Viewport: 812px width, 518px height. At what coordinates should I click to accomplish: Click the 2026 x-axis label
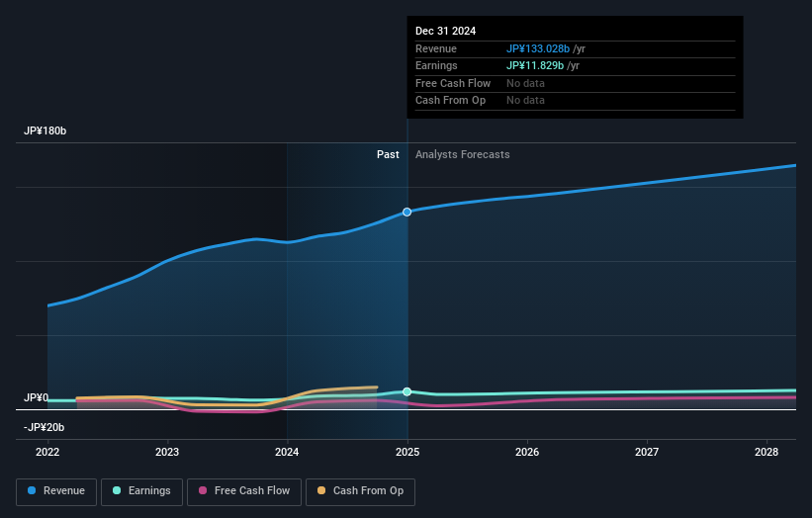pyautogui.click(x=527, y=453)
